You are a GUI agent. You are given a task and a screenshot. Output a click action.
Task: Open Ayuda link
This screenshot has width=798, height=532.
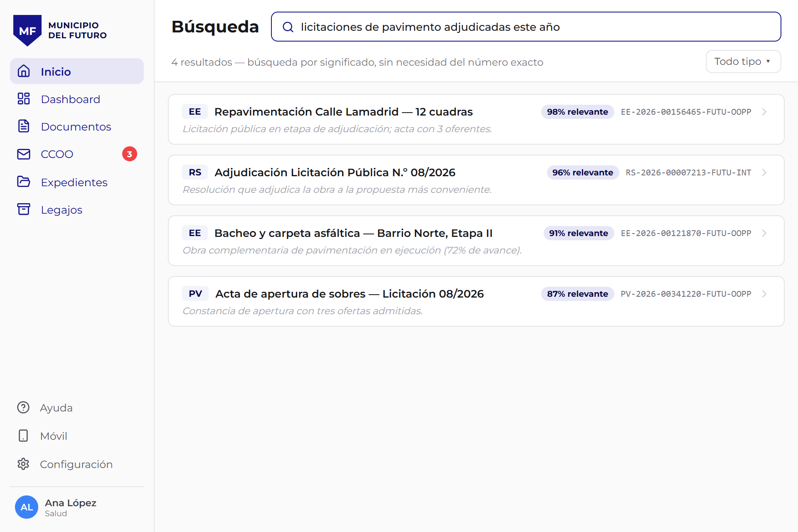coord(77,407)
